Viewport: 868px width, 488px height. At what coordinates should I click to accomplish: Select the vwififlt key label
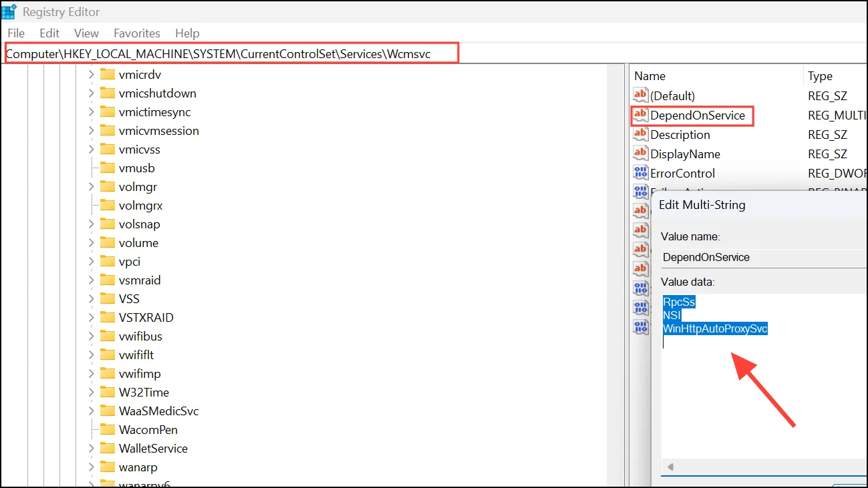click(136, 355)
